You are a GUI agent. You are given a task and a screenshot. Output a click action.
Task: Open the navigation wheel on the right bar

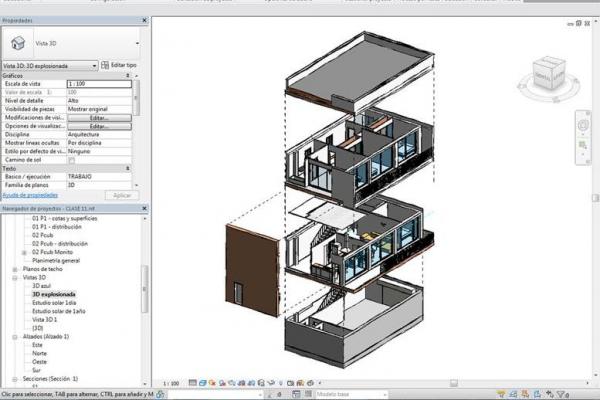click(x=582, y=124)
